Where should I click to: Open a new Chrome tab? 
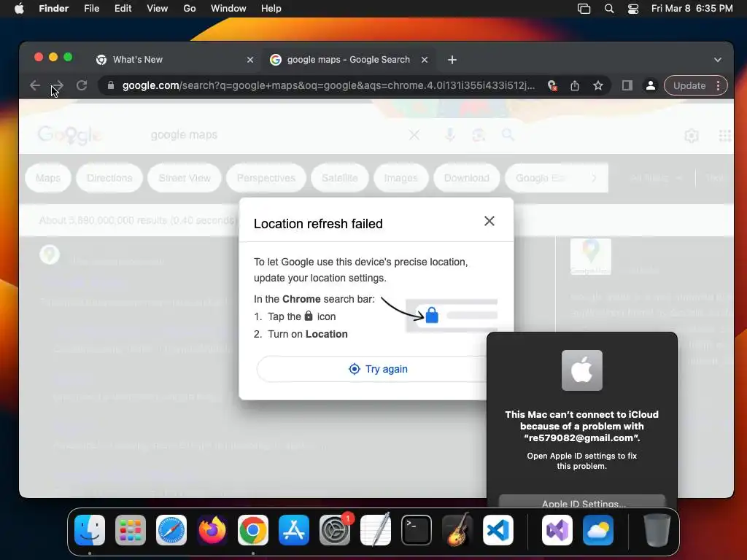tap(452, 60)
